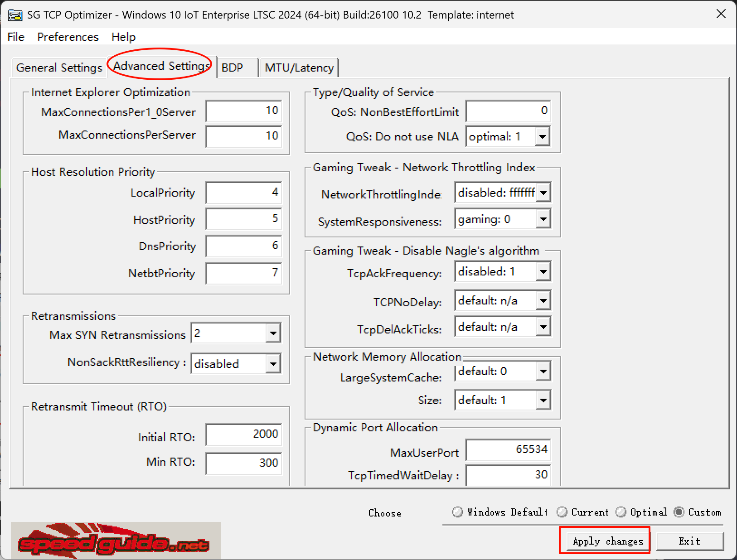Screen dimensions: 737x560
Task: Open the LargeSystemCache dropdown
Action: [x=543, y=371]
